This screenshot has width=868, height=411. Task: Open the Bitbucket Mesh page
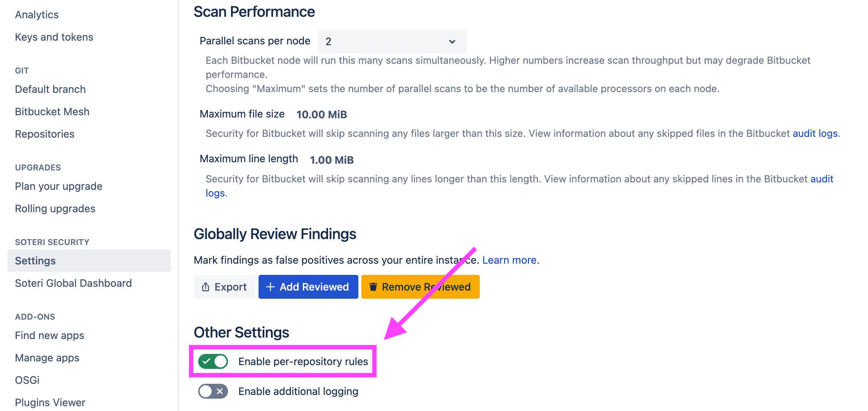pos(52,111)
